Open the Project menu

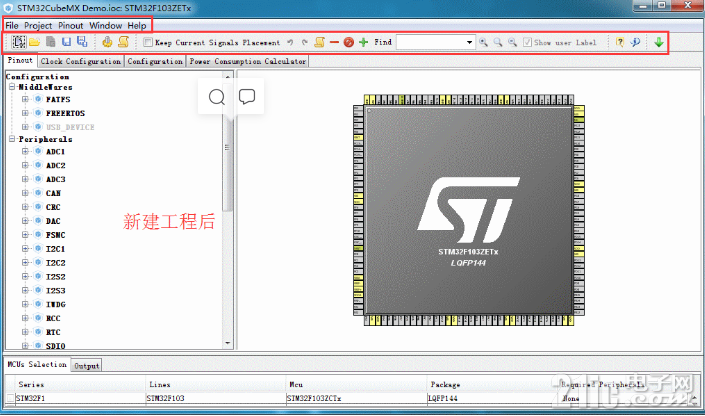38,26
